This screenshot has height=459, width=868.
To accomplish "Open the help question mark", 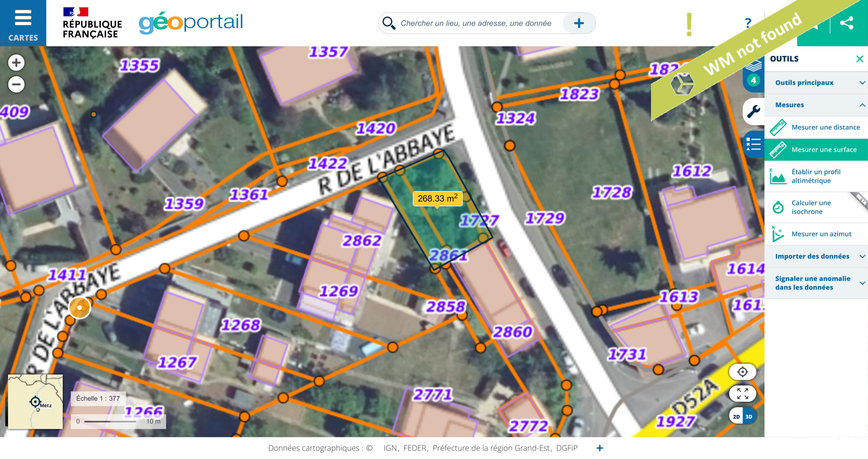I will tap(748, 23).
